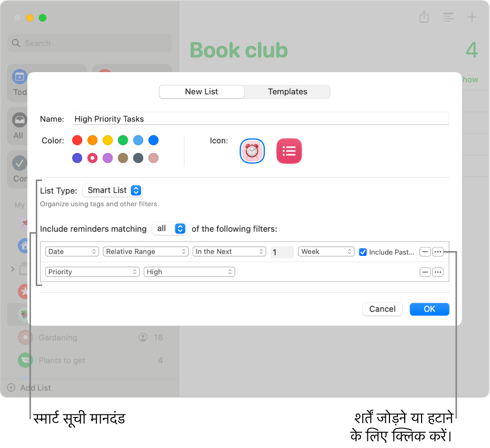Pick the rose beige color swatch

pyautogui.click(x=154, y=158)
